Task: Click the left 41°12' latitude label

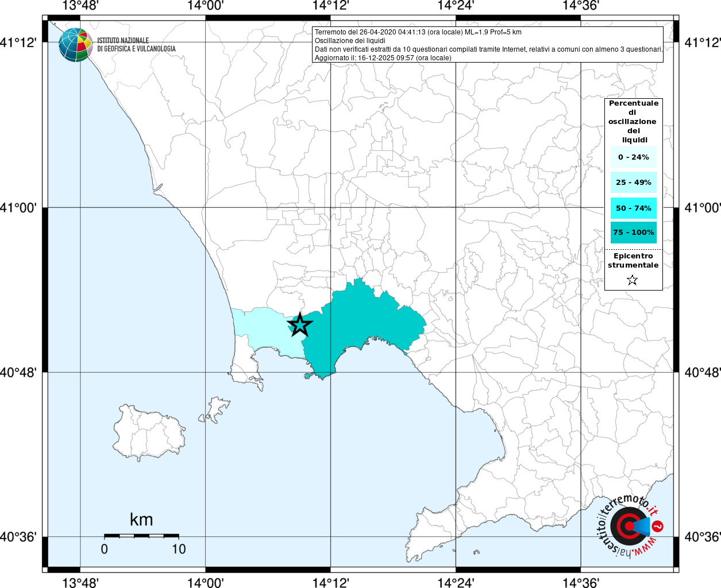Action: (x=18, y=42)
